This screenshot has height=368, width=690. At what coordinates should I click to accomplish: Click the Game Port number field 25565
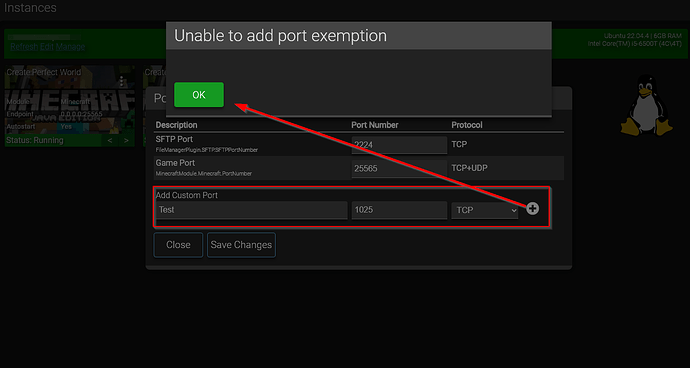coord(399,169)
